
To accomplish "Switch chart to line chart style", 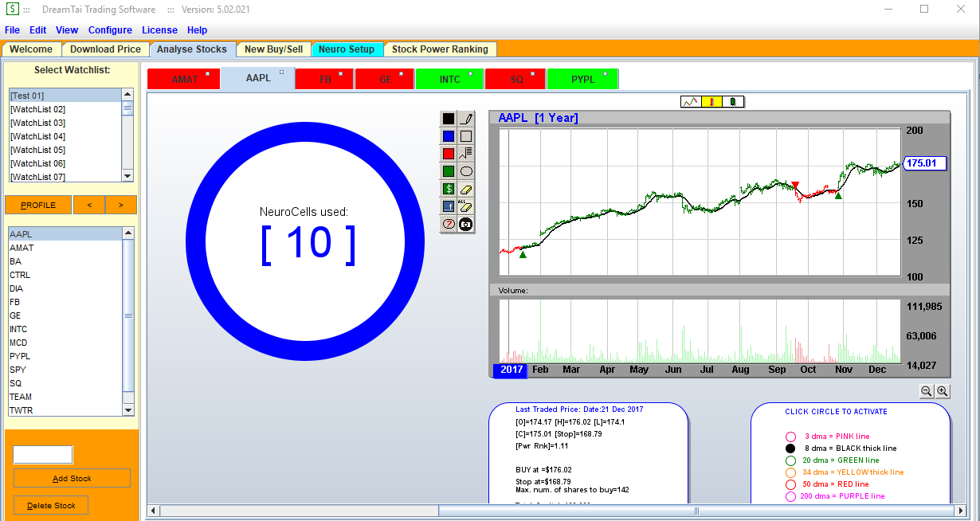I will [x=691, y=101].
